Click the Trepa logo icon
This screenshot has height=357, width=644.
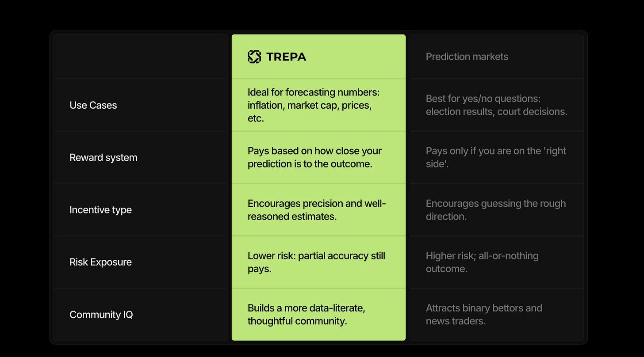[x=254, y=57]
